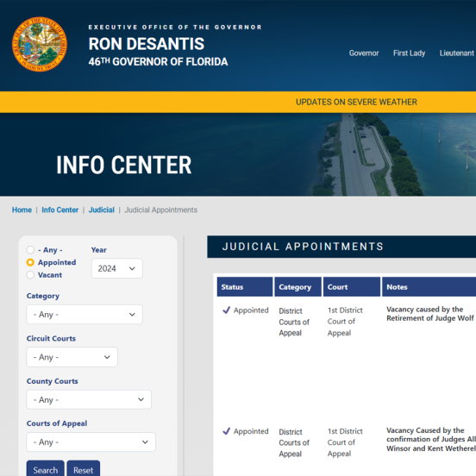
Task: Click the Reset button
Action: pos(83,469)
